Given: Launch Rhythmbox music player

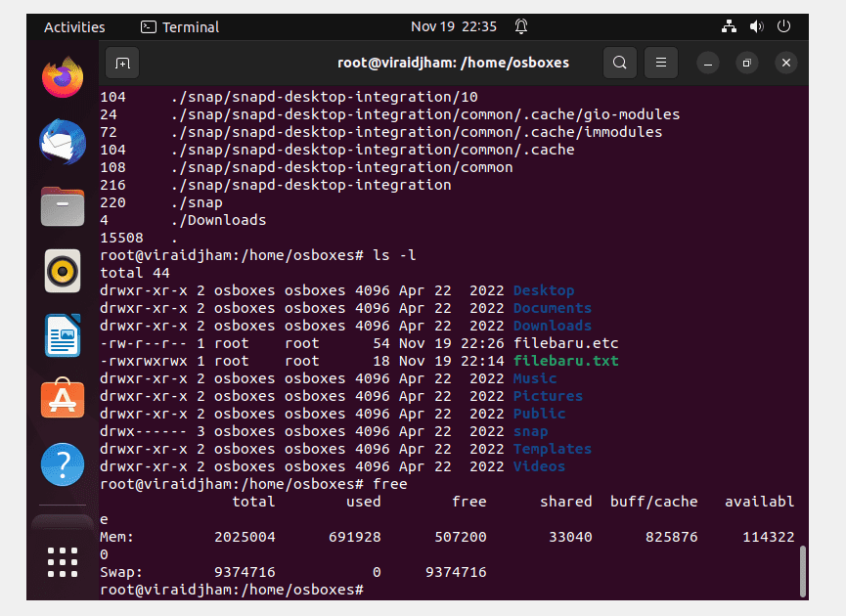Looking at the screenshot, I should [63, 271].
